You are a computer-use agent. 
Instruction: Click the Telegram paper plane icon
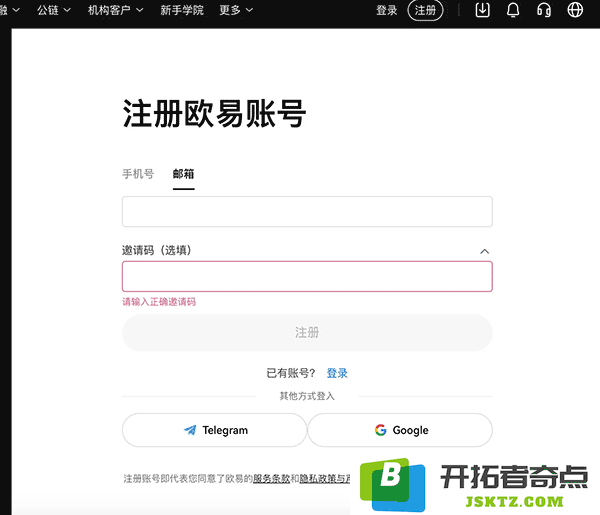190,430
